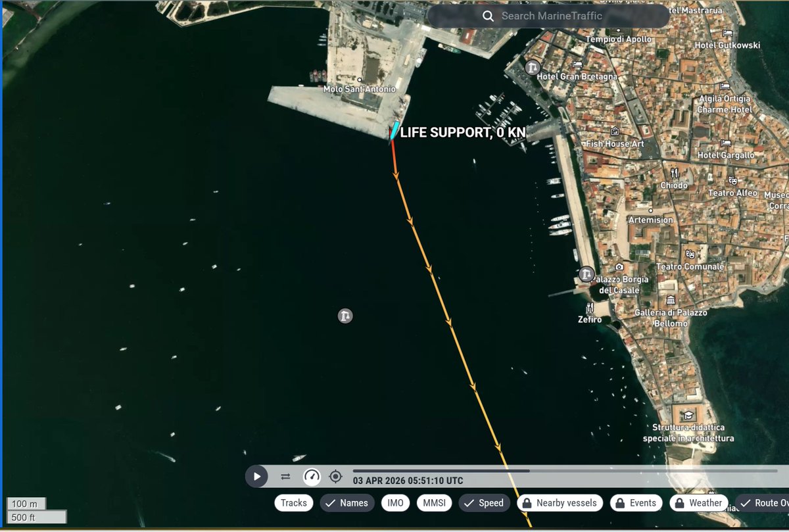
Task: Toggle playback direction arrows icon
Action: point(285,477)
